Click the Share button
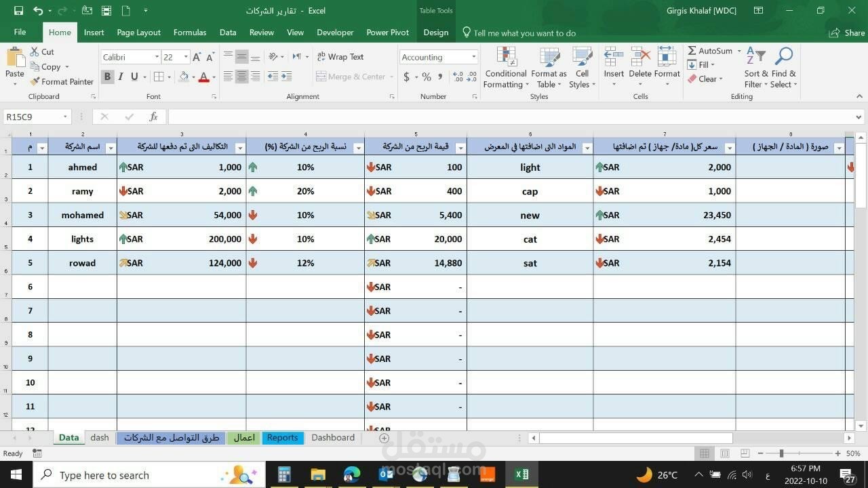Viewport: 868px width, 488px height. point(847,33)
